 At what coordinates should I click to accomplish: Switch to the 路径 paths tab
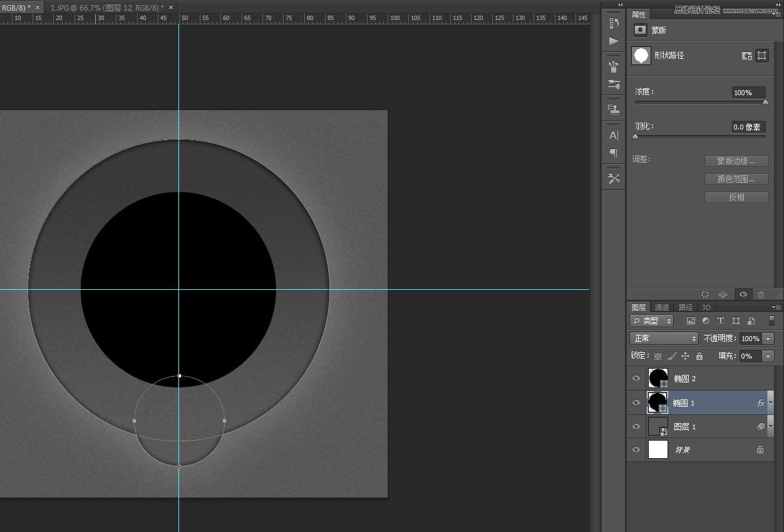pyautogui.click(x=686, y=307)
